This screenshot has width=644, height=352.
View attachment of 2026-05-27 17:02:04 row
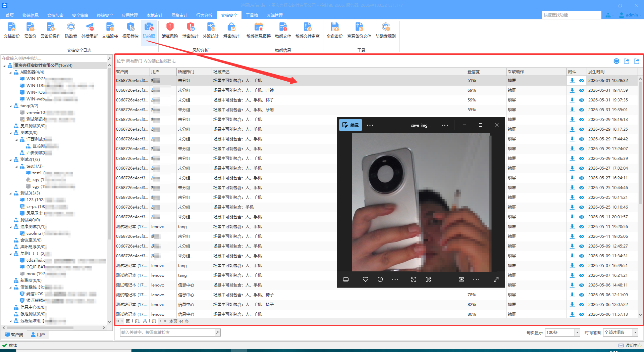[x=582, y=168]
